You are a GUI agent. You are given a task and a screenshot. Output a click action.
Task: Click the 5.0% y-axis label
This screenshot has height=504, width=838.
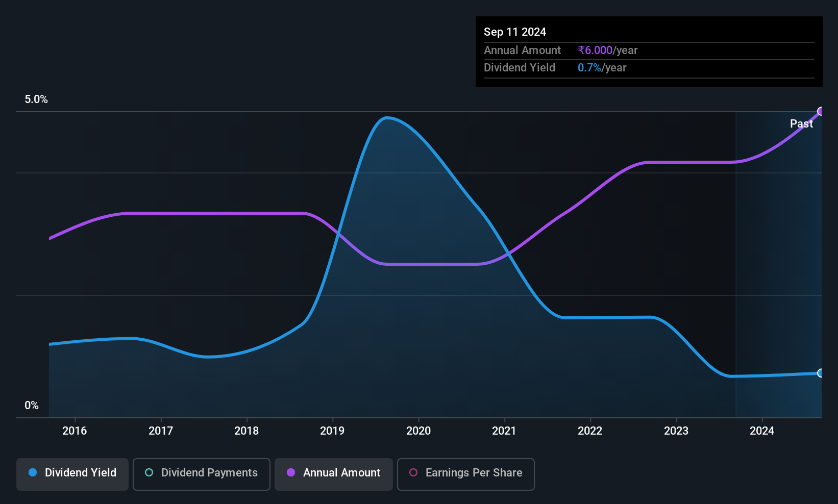coord(36,99)
